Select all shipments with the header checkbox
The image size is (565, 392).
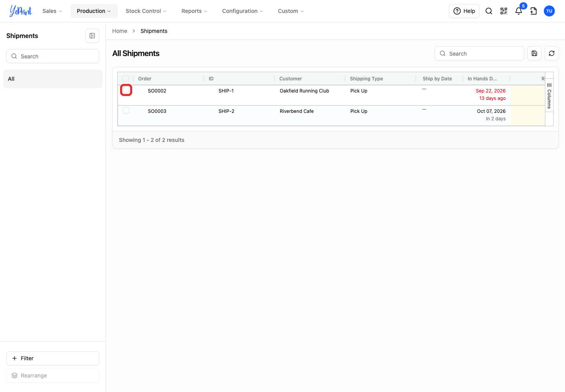pos(126,78)
